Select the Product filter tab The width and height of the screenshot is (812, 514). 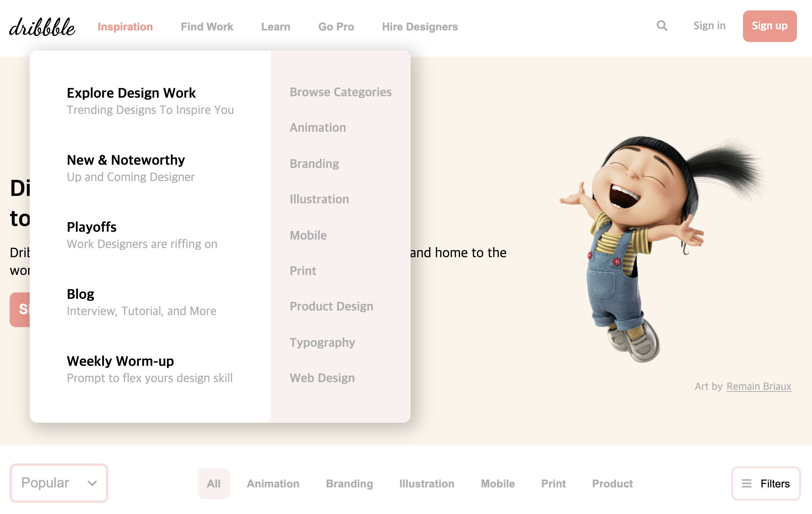pyautogui.click(x=612, y=484)
